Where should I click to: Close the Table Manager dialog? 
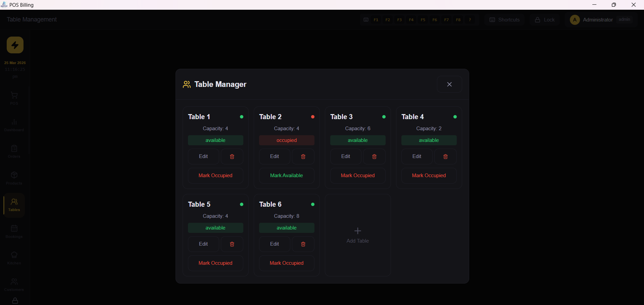pyautogui.click(x=449, y=84)
